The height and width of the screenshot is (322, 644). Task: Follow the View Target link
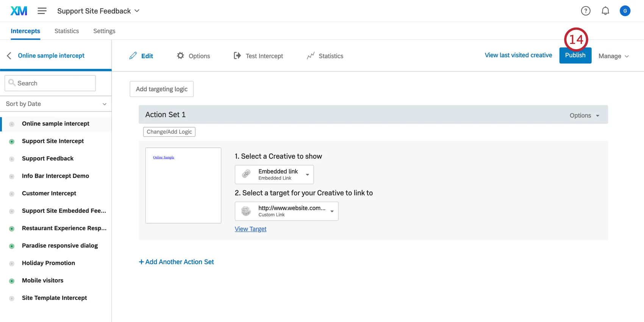point(250,229)
